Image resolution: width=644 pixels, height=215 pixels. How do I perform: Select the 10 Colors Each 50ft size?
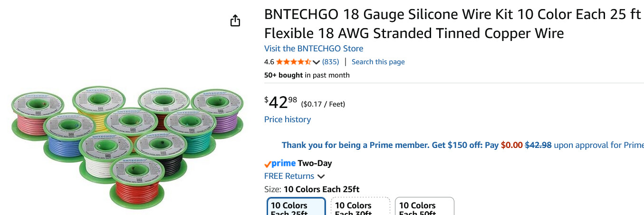(424, 208)
